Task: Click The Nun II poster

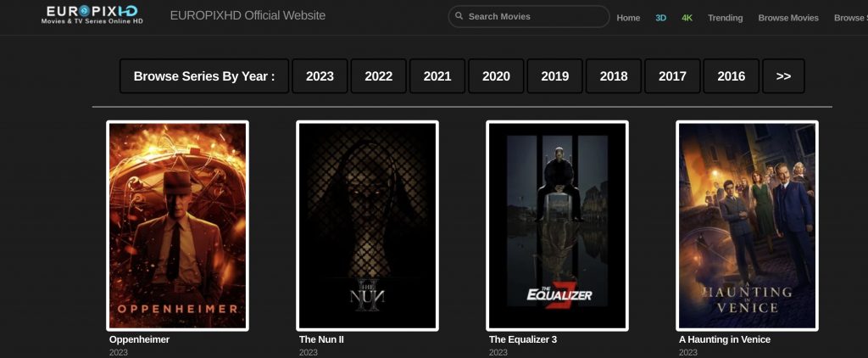Action: pyautogui.click(x=367, y=225)
